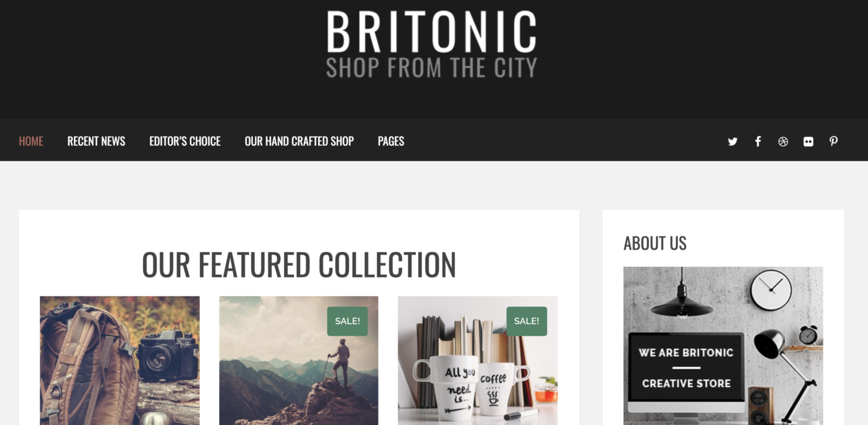This screenshot has width=868, height=425.
Task: Click the Our Featured Collection heading
Action: (x=299, y=265)
